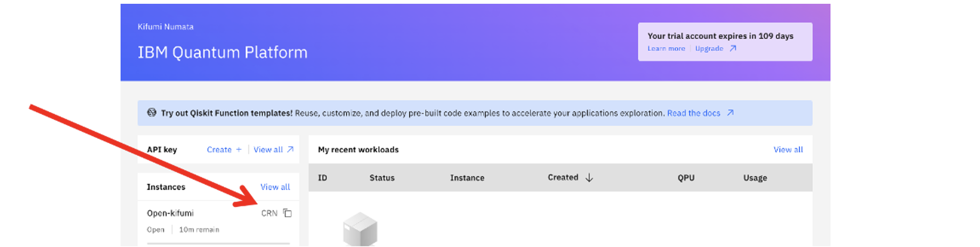Image resolution: width=980 pixels, height=247 pixels.
Task: Click the Instance column header
Action: [467, 177]
